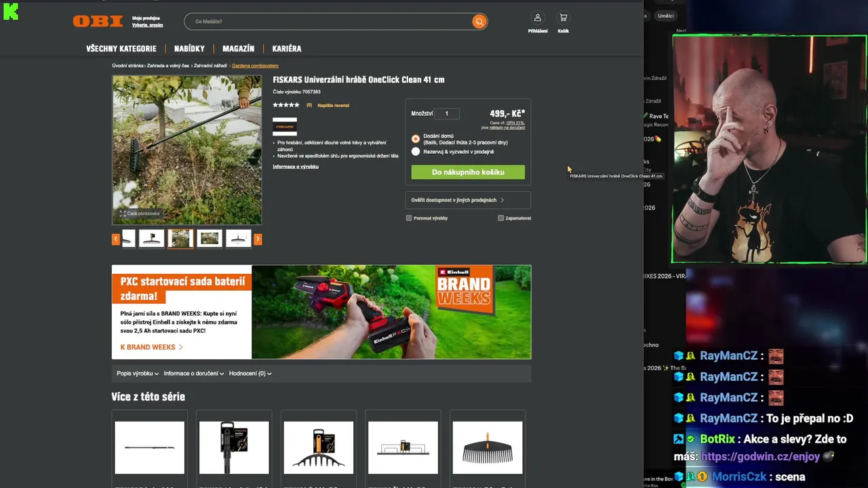Click Úvodní stránka breadcrumb
This screenshot has height=488, width=868.
tap(127, 66)
